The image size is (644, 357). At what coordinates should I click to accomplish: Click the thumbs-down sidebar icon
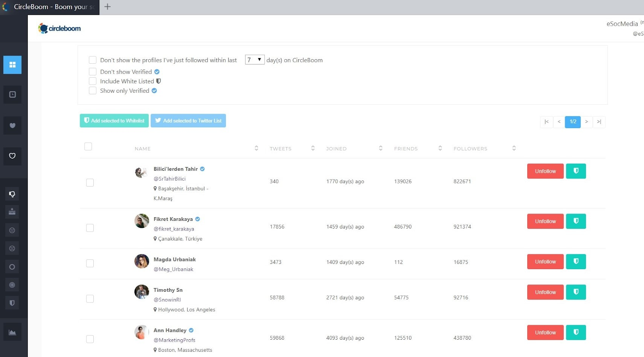[12, 194]
